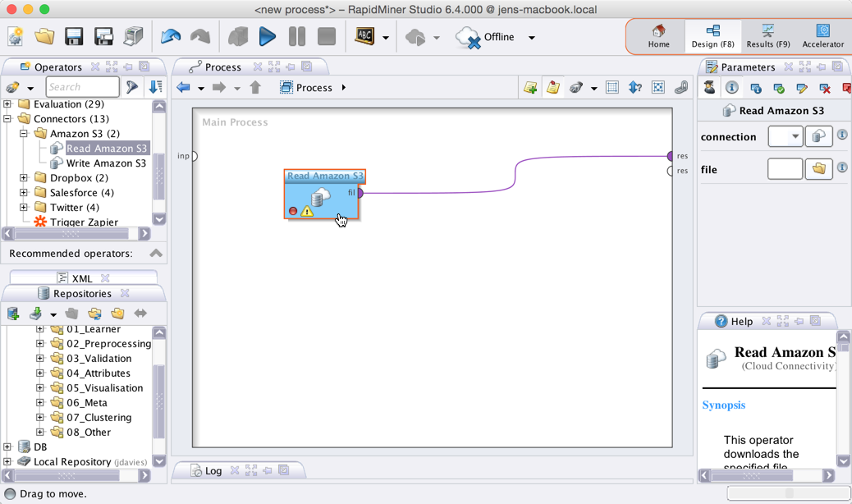Image resolution: width=852 pixels, height=504 pixels.
Task: Click the operators Search field
Action: point(82,87)
